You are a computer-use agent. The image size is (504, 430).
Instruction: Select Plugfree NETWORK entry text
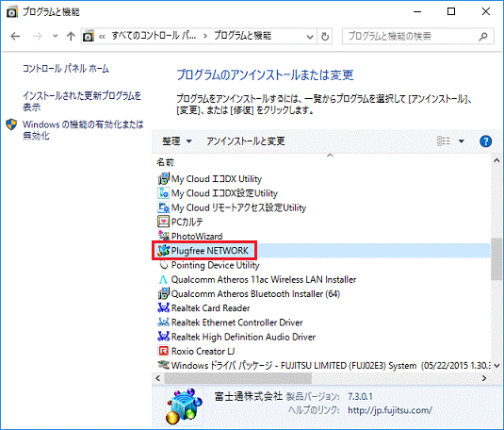coord(209,251)
